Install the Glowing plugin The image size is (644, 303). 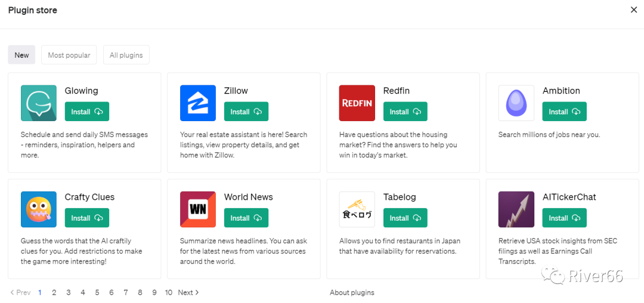87,112
